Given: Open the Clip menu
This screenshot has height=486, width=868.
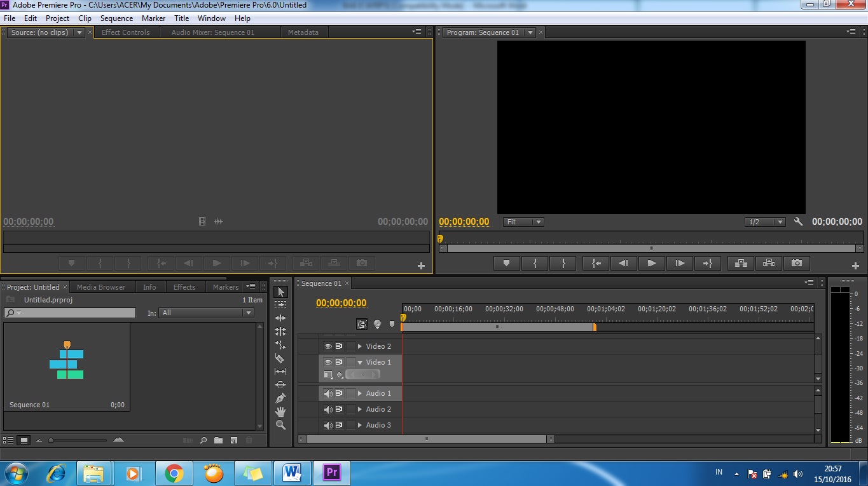Looking at the screenshot, I should (x=85, y=18).
